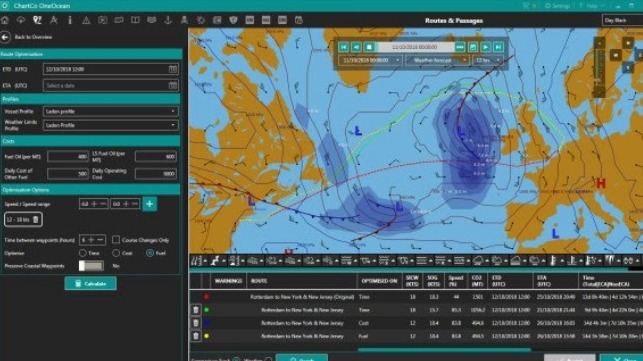This screenshot has height=361, width=643.
Task: Toggle the Preserve Coastal Waypoints switch
Action: coord(91,266)
